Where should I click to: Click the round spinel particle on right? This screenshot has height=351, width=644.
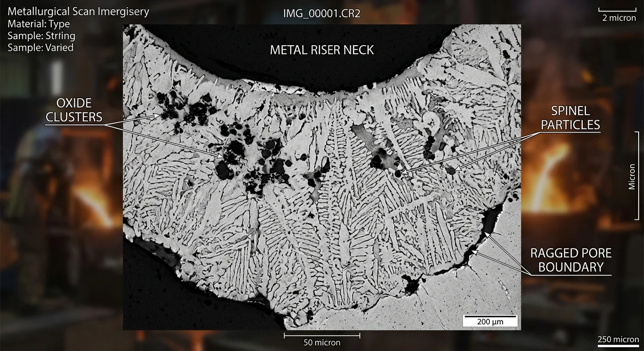tap(451, 170)
